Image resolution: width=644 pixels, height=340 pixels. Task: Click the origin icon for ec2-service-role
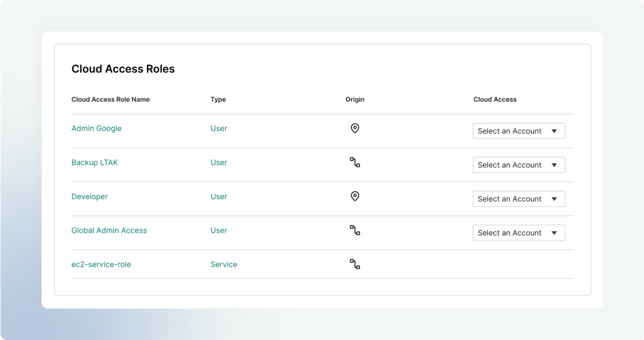(x=355, y=264)
